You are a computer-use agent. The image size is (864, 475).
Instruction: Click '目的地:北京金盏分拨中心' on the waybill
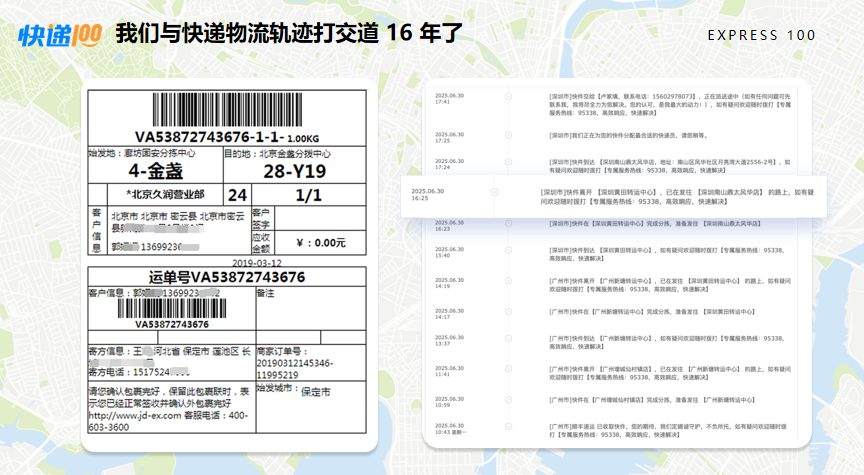(x=277, y=154)
